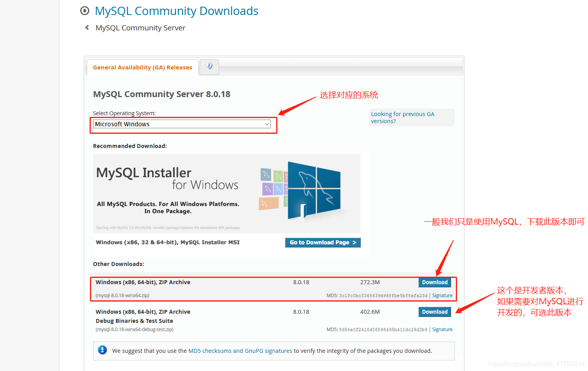Open Signature link for mysql-8.0.18-winx64.zip
Image resolution: width=588 pixels, height=371 pixels.
click(x=442, y=296)
